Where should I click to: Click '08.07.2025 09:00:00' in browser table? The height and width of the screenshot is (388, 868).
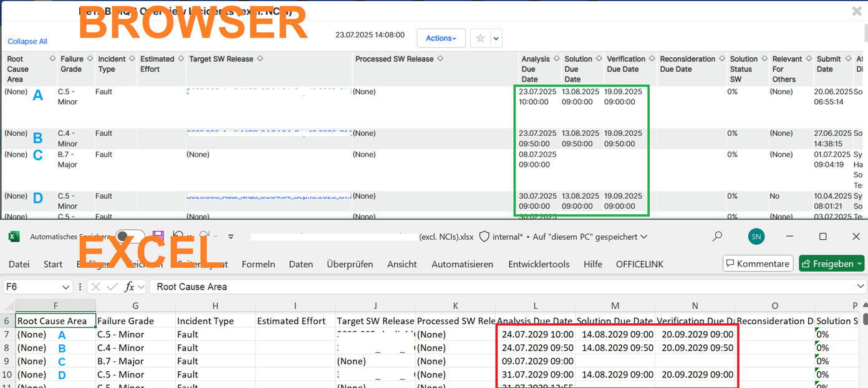(538, 159)
